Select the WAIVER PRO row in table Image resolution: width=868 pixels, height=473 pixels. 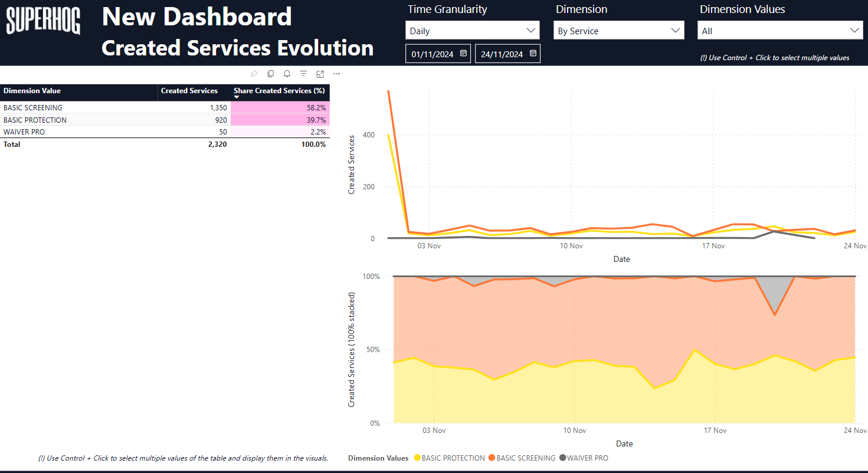click(x=24, y=132)
